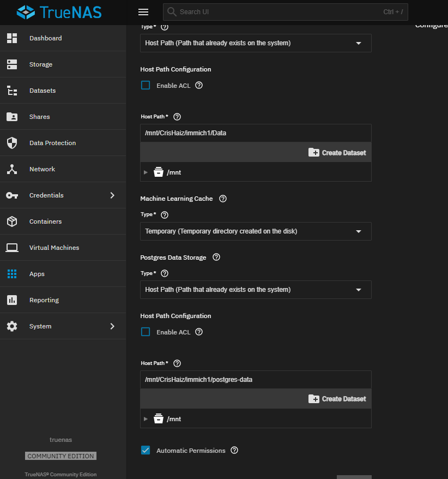Show help for Data Host Path
Viewport: 448px width, 479px height.
pyautogui.click(x=177, y=117)
